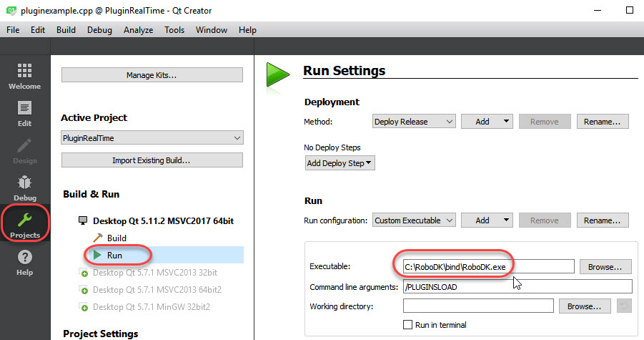
Task: Open the Deployment Add dropdown button
Action: click(487, 122)
